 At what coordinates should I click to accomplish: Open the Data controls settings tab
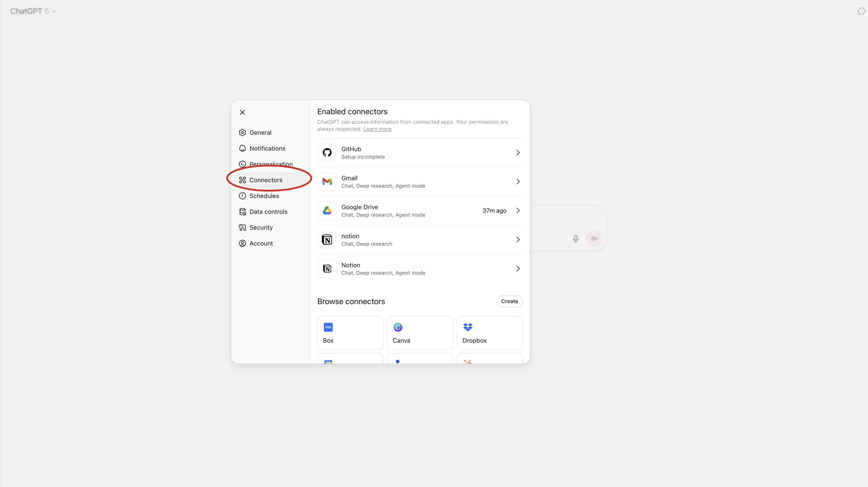(268, 211)
